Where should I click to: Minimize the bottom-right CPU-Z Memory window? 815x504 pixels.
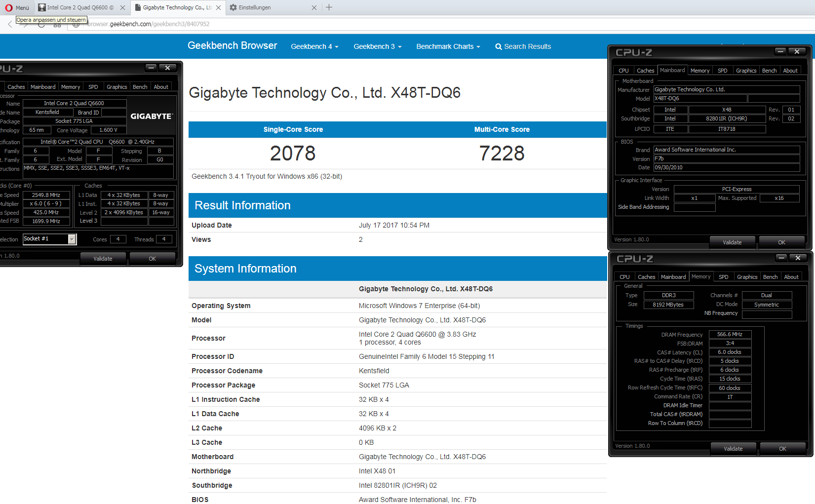tap(781, 258)
